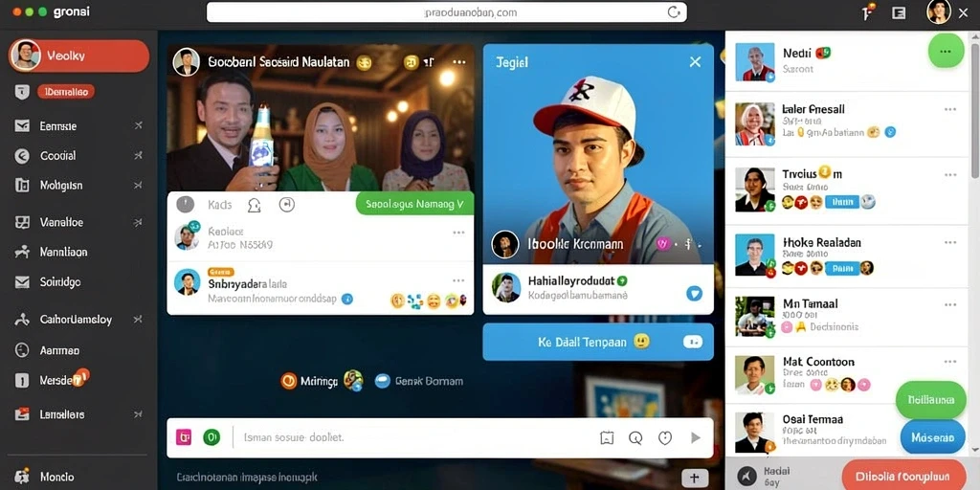Open the profile avatar in top bar
980x490 pixels.
pos(939,11)
